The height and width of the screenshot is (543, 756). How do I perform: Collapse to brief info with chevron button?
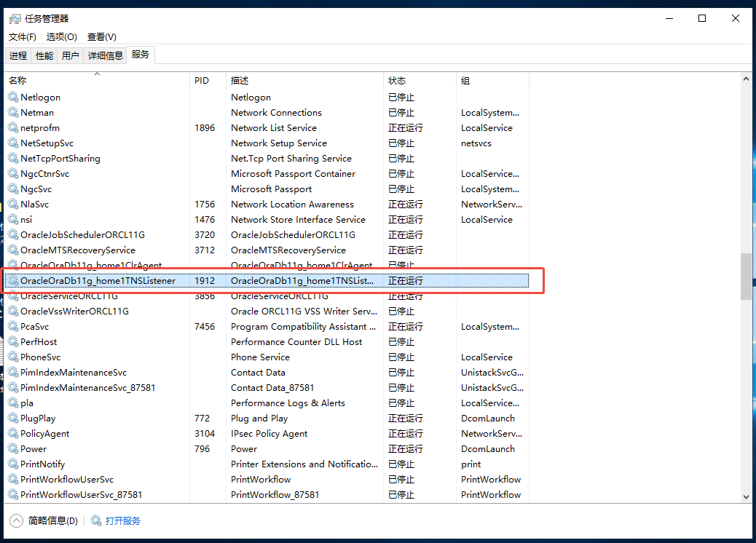pos(16,521)
